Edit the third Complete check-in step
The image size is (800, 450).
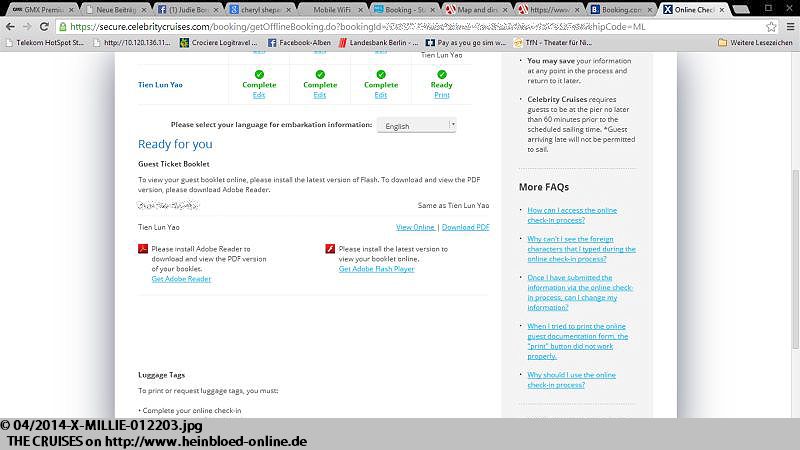tap(381, 95)
